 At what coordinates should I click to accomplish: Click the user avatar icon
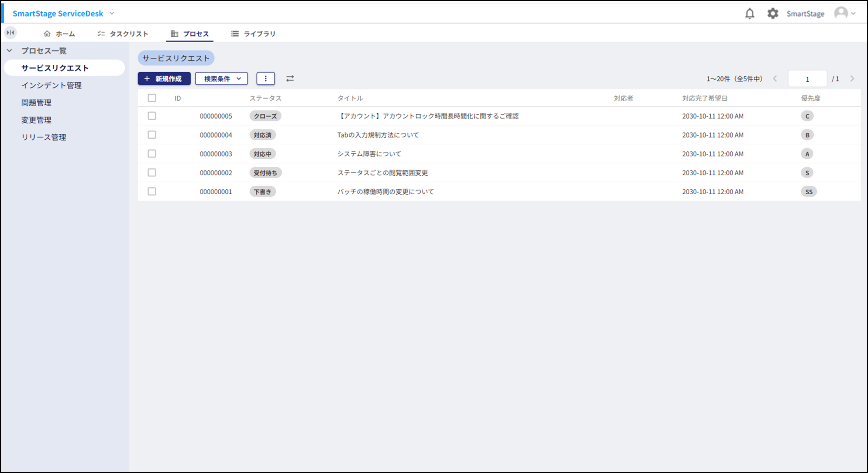coord(841,13)
